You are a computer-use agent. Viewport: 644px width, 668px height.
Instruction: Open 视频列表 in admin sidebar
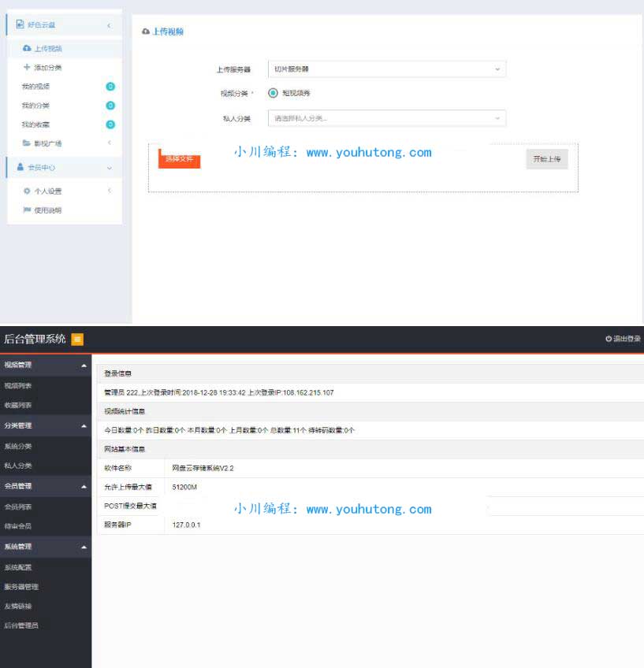18,385
